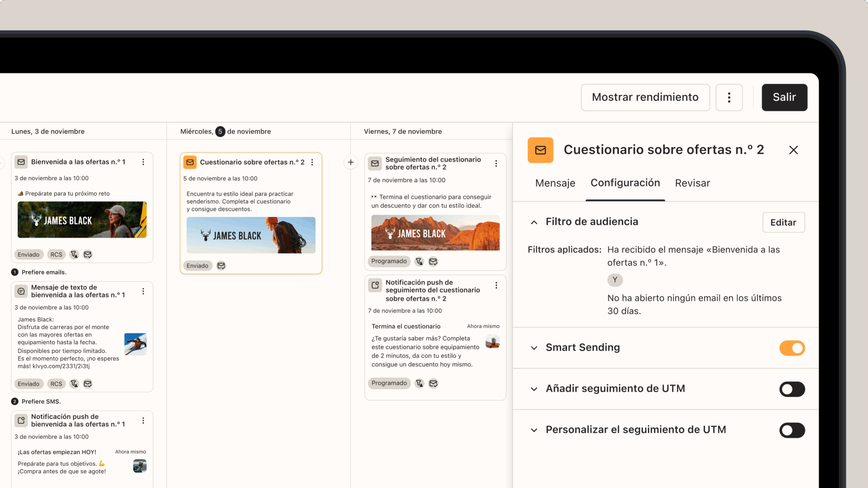Click envelope icon in Seguimiento del cuestionario card footer
The image size is (868, 488).
pos(433,261)
